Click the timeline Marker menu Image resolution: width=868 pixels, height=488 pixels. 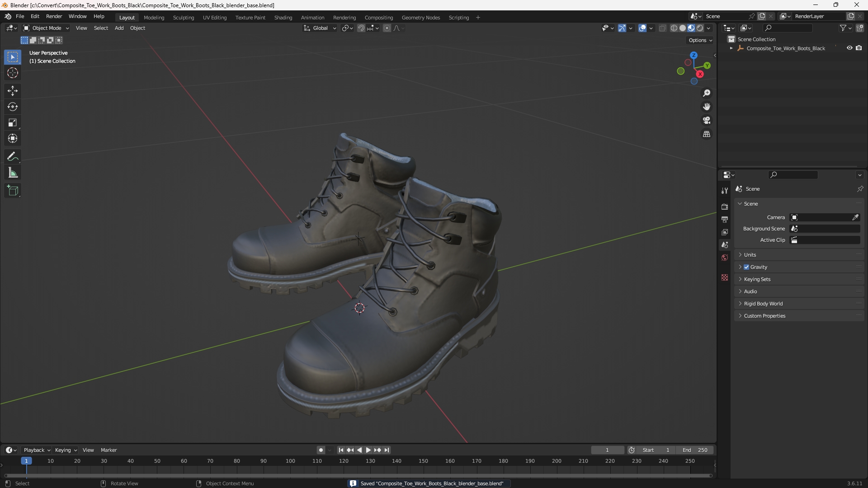point(108,450)
